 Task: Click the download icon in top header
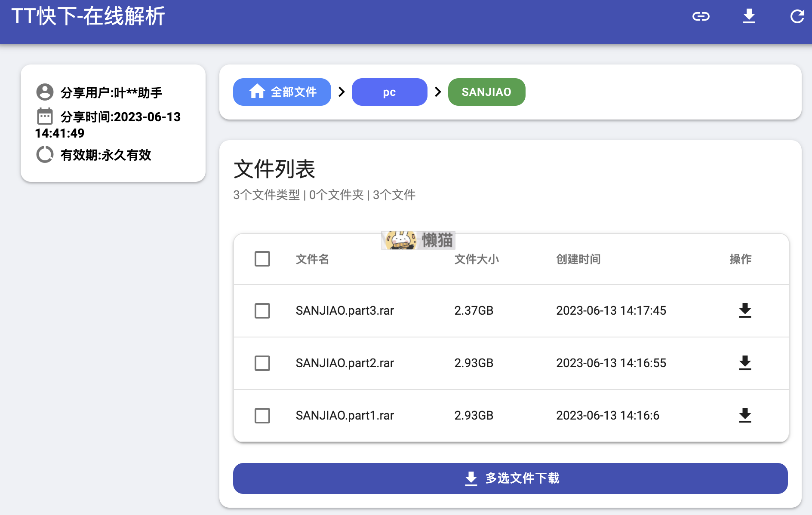(749, 16)
